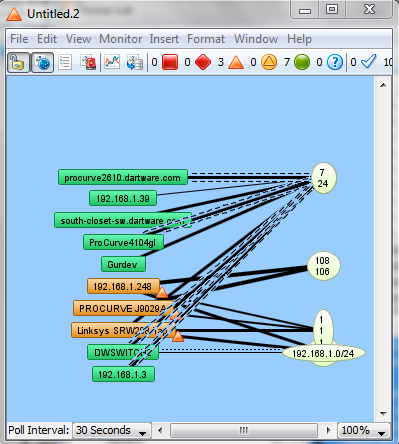This screenshot has height=444, width=399.
Task: Click the blue question mark unknown icon
Action: click(x=335, y=62)
